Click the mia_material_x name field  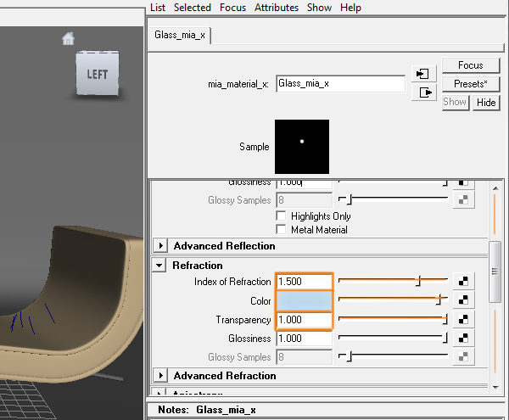coord(340,84)
